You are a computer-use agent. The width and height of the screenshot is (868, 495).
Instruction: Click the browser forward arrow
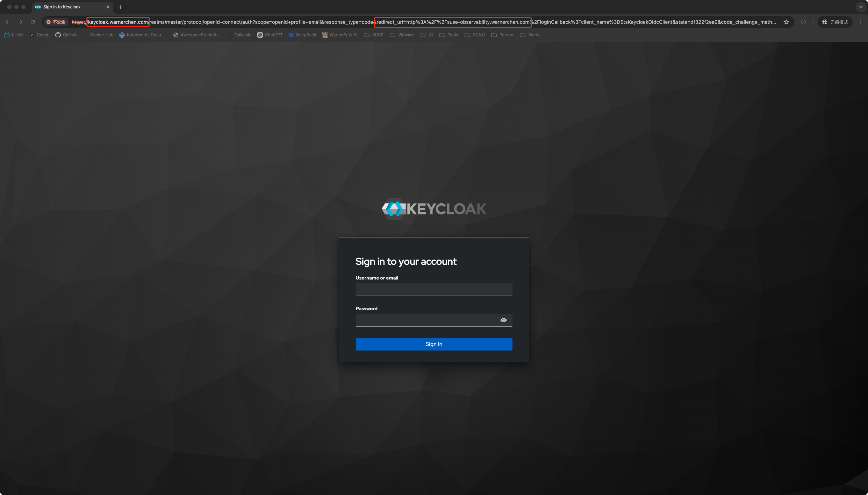[x=20, y=22]
